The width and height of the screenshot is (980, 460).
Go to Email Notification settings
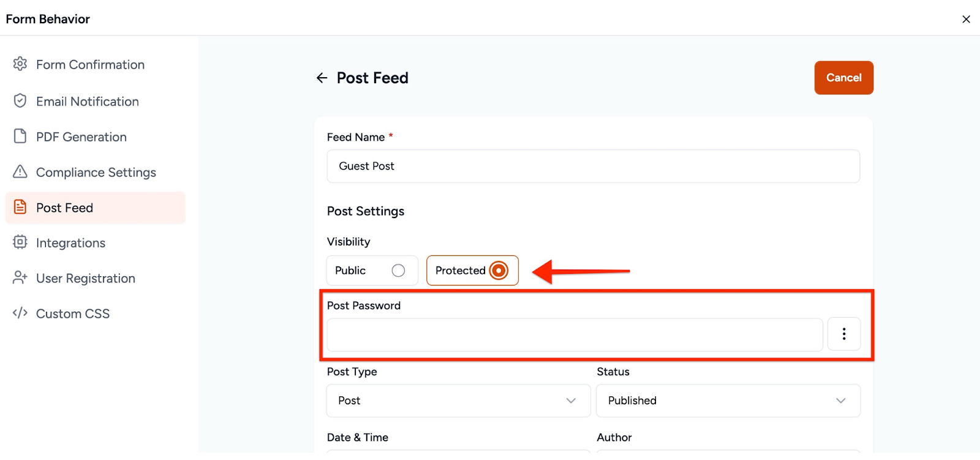(88, 102)
